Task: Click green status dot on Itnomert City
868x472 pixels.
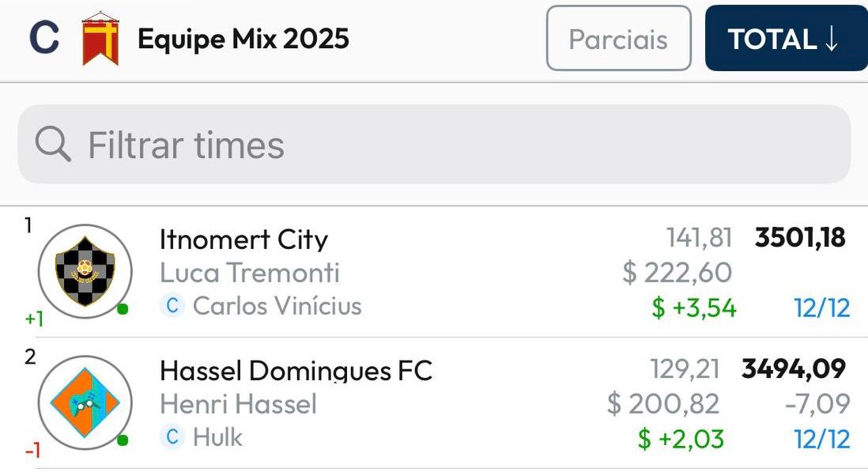Action: pyautogui.click(x=123, y=309)
